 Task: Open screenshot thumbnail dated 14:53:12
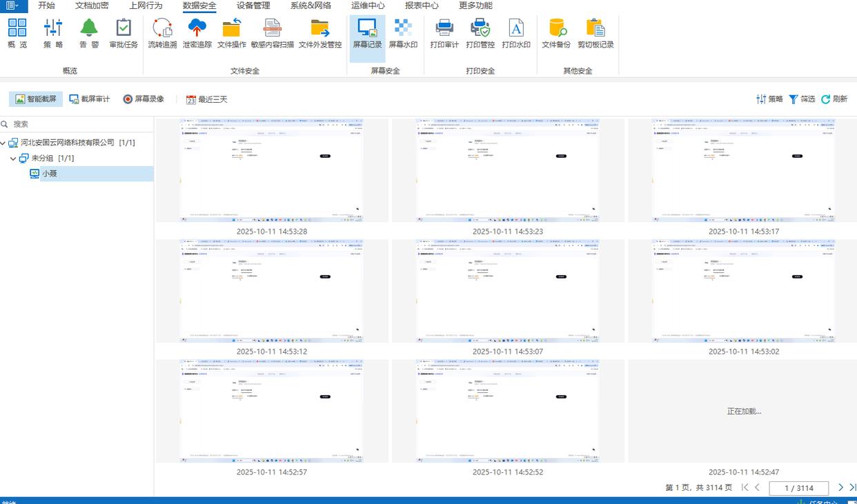coord(272,291)
